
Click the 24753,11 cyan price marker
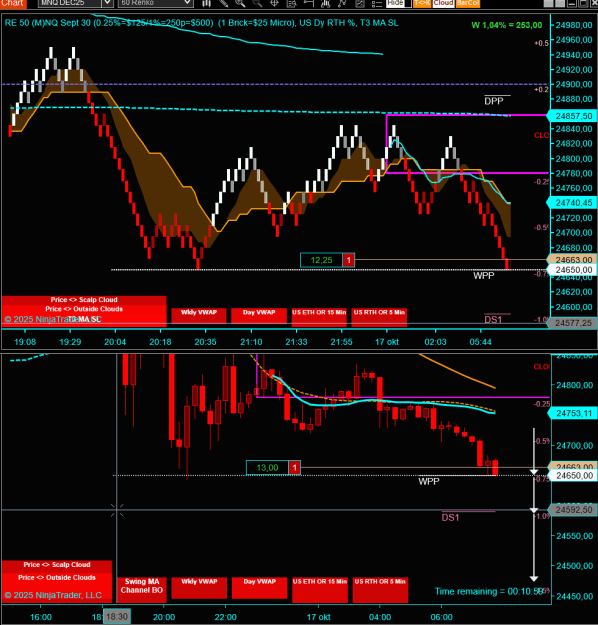(x=572, y=413)
